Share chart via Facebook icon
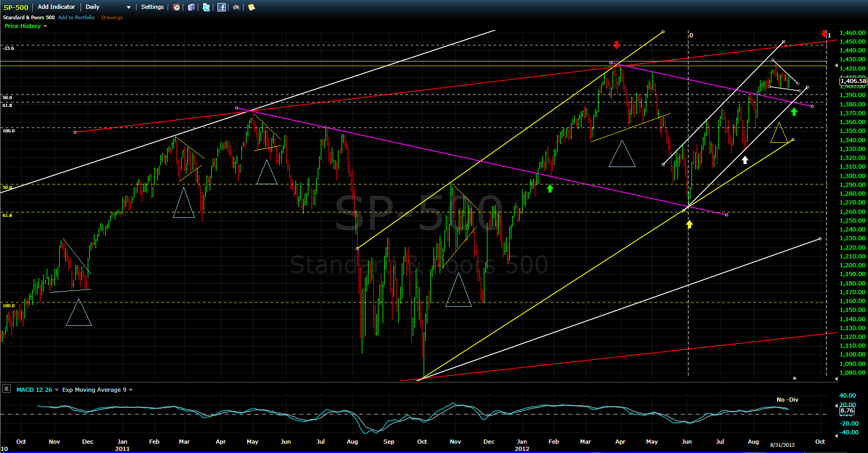This screenshot has height=453, width=868. point(222,7)
